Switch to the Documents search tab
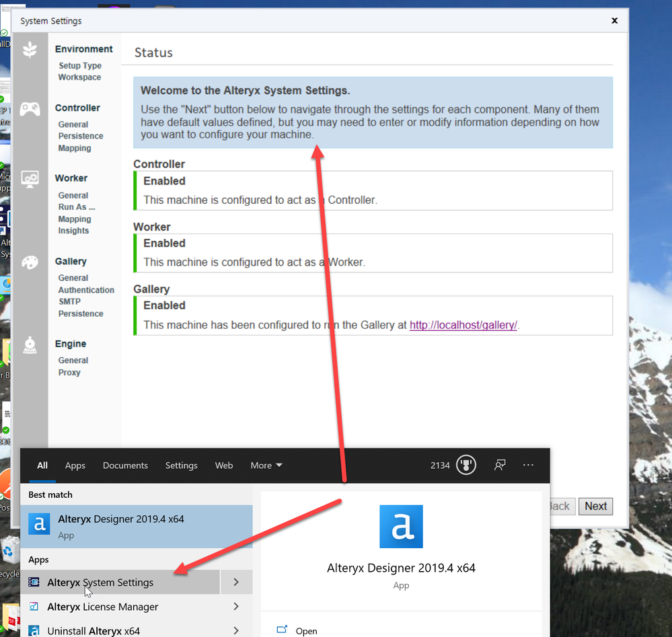Screen dimensions: 672x637 coord(125,465)
